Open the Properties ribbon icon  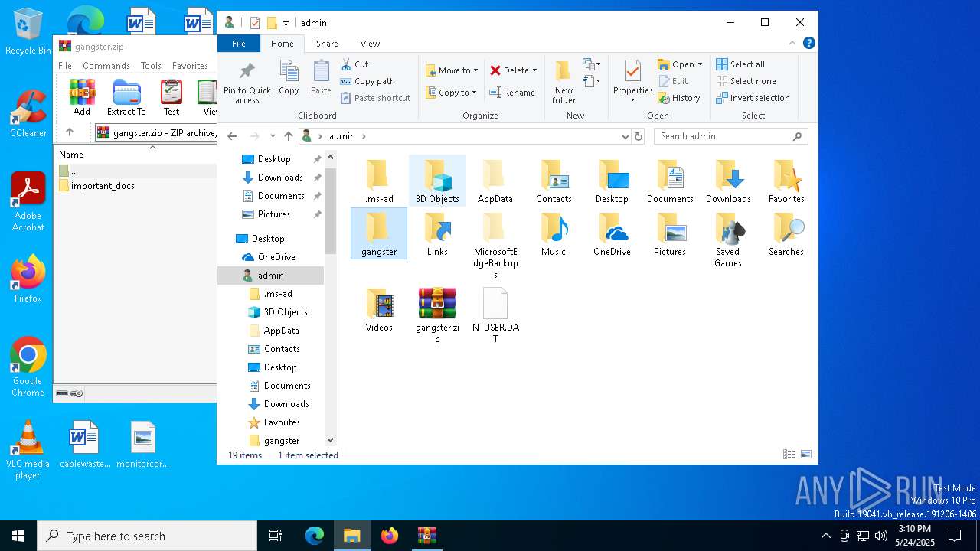pyautogui.click(x=632, y=81)
